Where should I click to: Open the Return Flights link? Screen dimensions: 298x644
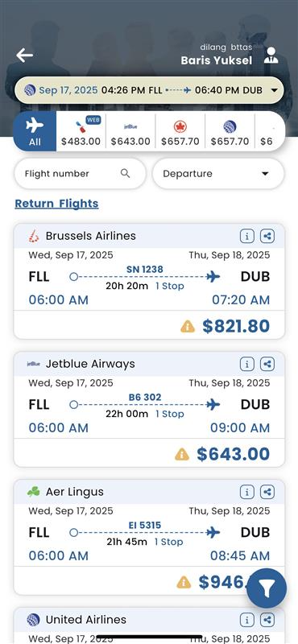point(56,204)
